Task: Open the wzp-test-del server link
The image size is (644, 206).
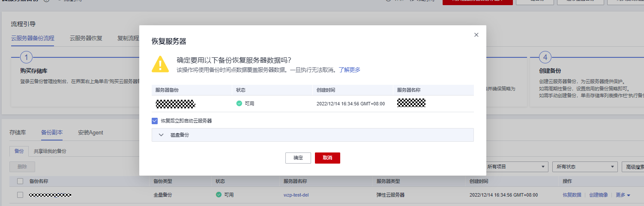Action: 296,195
